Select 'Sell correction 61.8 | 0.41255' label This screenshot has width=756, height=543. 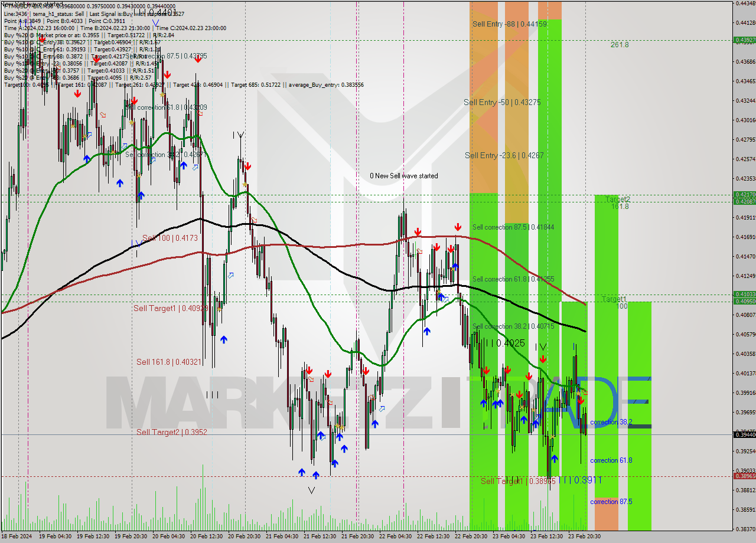tap(513, 279)
